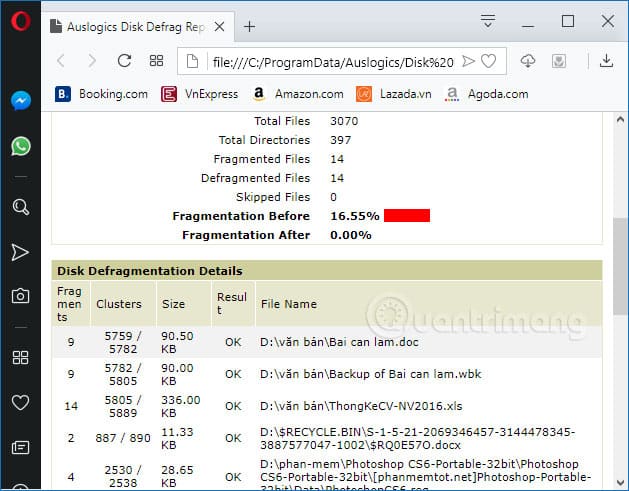Add page to bookmarks with heart in address bar
This screenshot has height=491, width=629.
(x=488, y=61)
